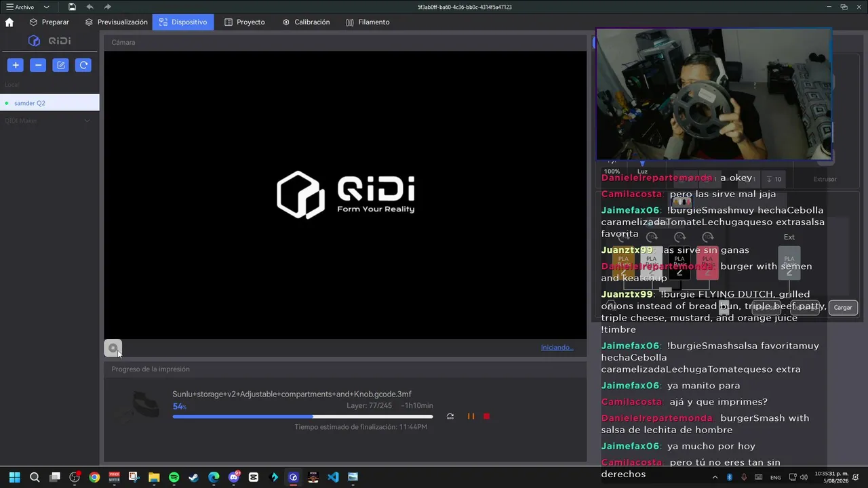The height and width of the screenshot is (488, 868).
Task: Select the Ext PLA filament slot
Action: [x=789, y=264]
